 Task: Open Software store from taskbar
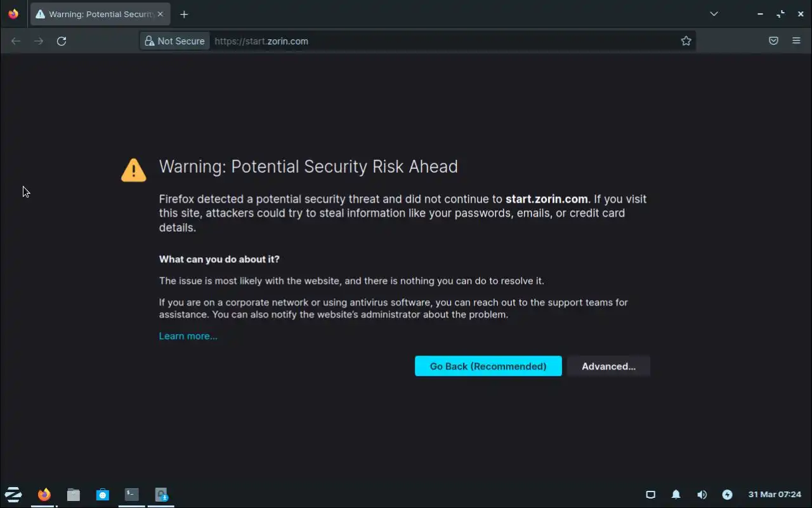[103, 495]
